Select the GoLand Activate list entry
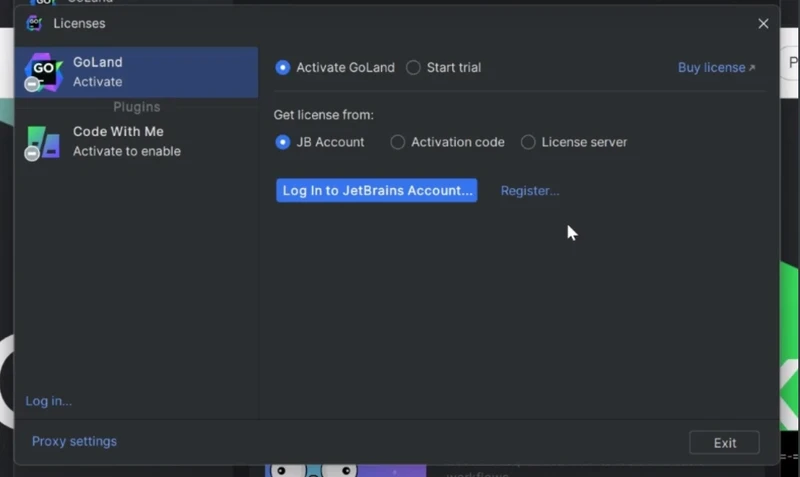The image size is (800, 477). (136, 72)
